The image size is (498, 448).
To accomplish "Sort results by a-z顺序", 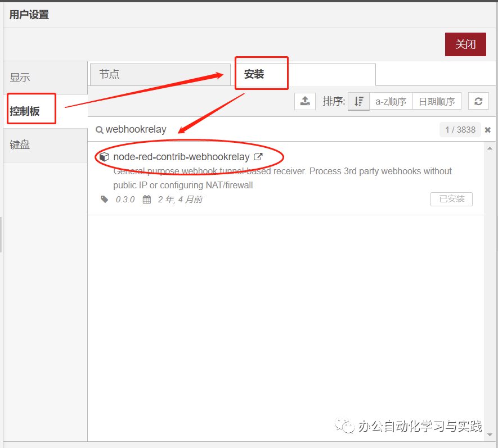I will tap(391, 101).
